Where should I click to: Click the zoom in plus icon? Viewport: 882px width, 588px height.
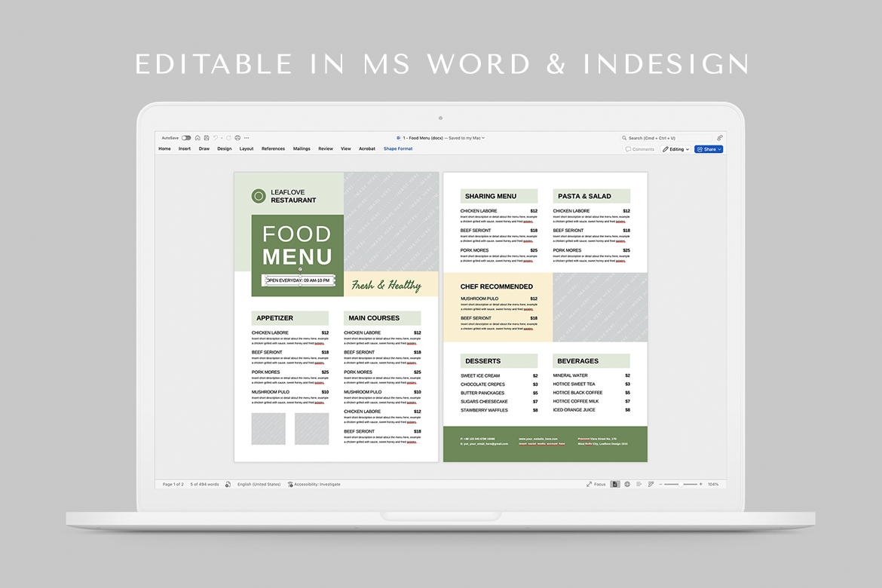[x=701, y=485]
